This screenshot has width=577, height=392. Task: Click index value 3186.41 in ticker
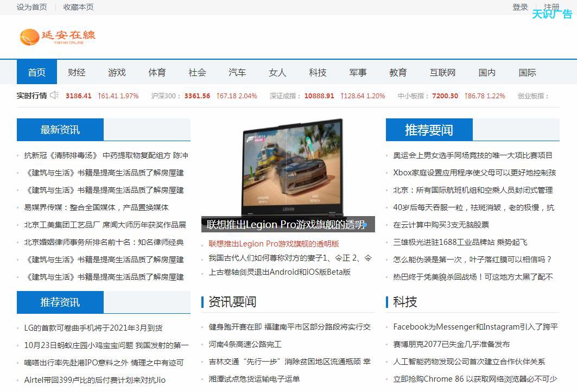click(x=78, y=96)
